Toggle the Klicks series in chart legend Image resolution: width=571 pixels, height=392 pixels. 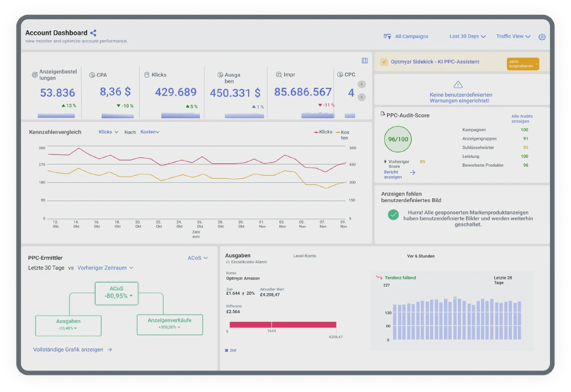pyautogui.click(x=324, y=132)
